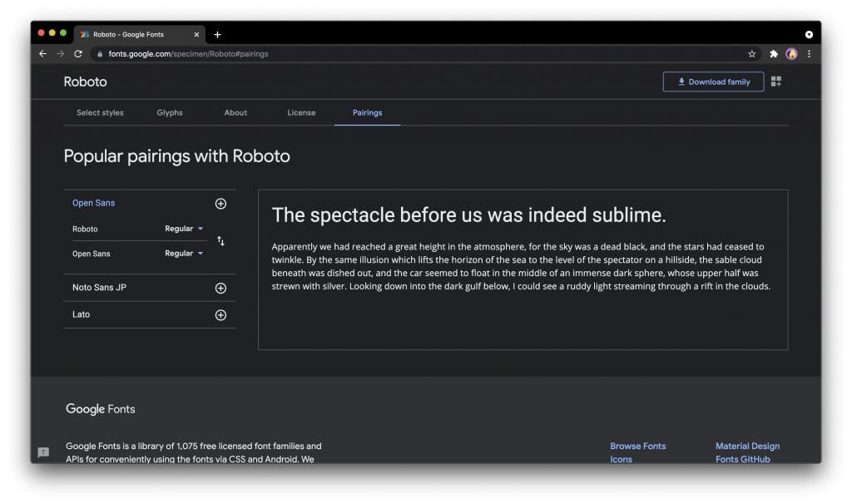Reload the page with refresh icon
Image resolution: width=852 pixels, height=504 pixels.
tap(78, 54)
